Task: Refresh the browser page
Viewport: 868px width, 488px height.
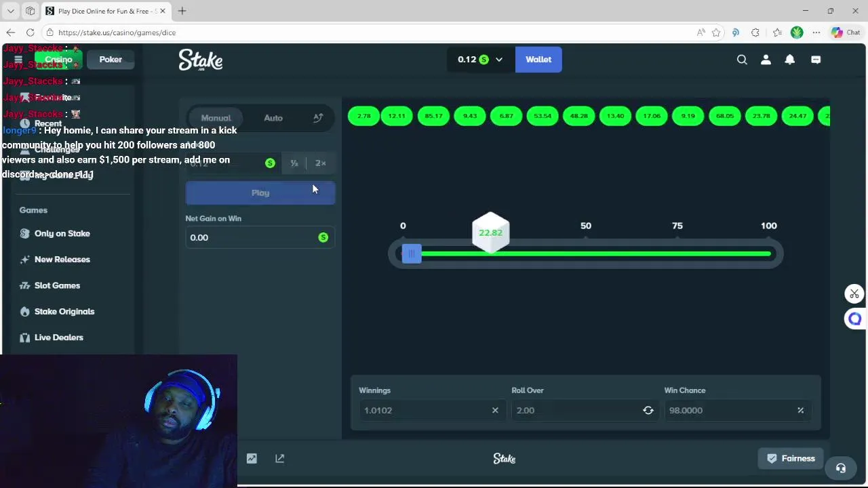Action: tap(31, 33)
